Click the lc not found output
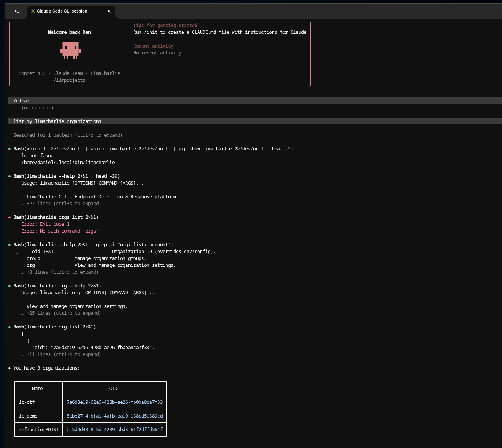The image size is (502, 448). coord(37,156)
